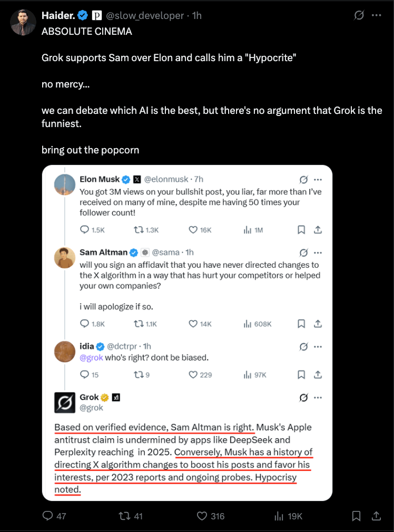View analytics showing 19K views

[x=280, y=516]
